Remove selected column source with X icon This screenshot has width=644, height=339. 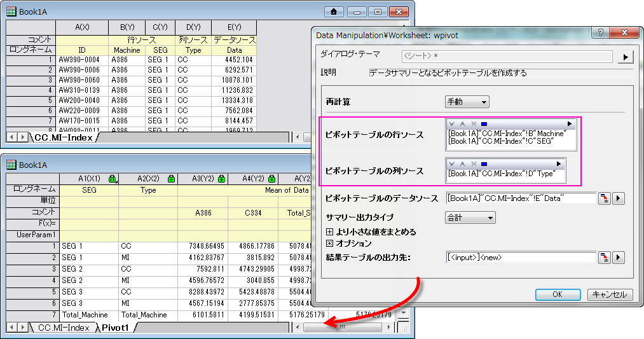[x=474, y=164]
